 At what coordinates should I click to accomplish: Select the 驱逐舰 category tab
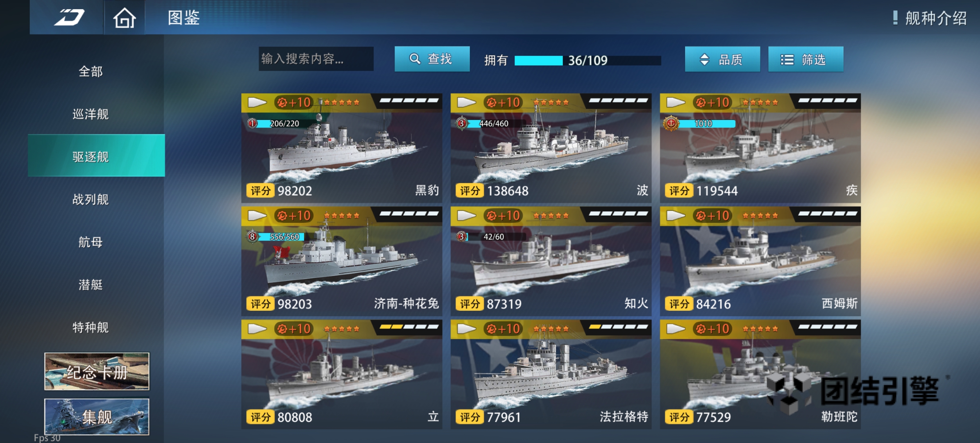tap(96, 156)
